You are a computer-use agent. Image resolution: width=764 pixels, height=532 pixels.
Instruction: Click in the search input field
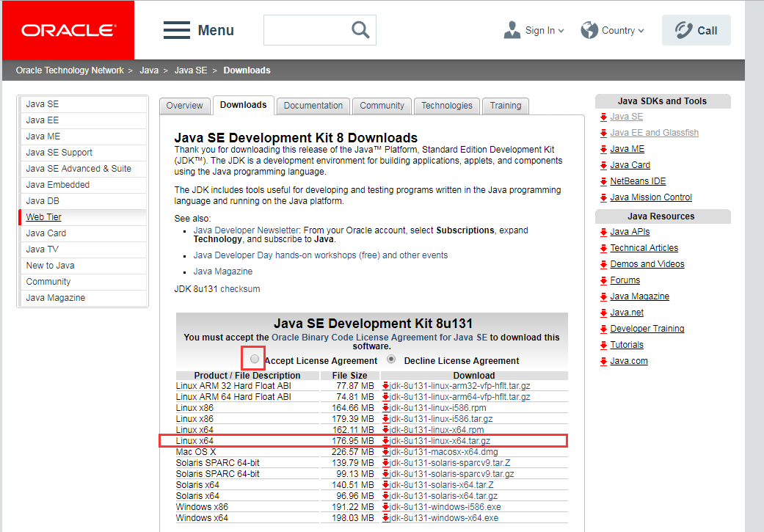(307, 30)
